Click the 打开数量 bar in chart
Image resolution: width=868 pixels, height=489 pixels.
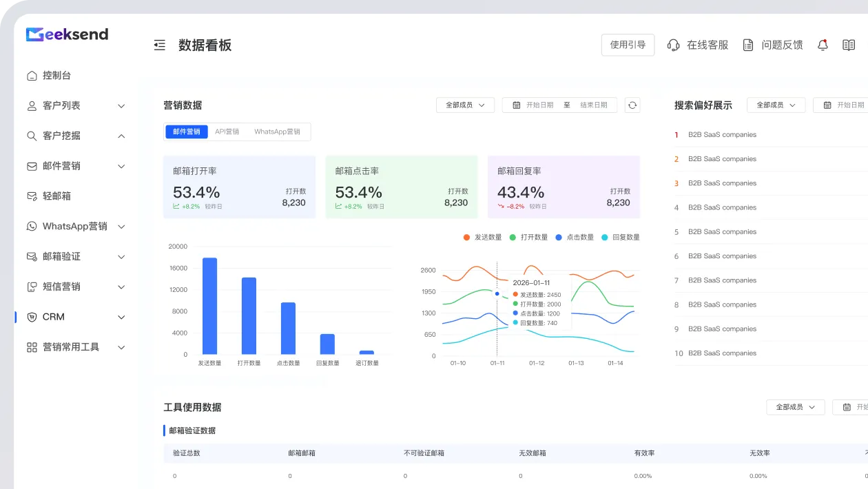pos(249,316)
